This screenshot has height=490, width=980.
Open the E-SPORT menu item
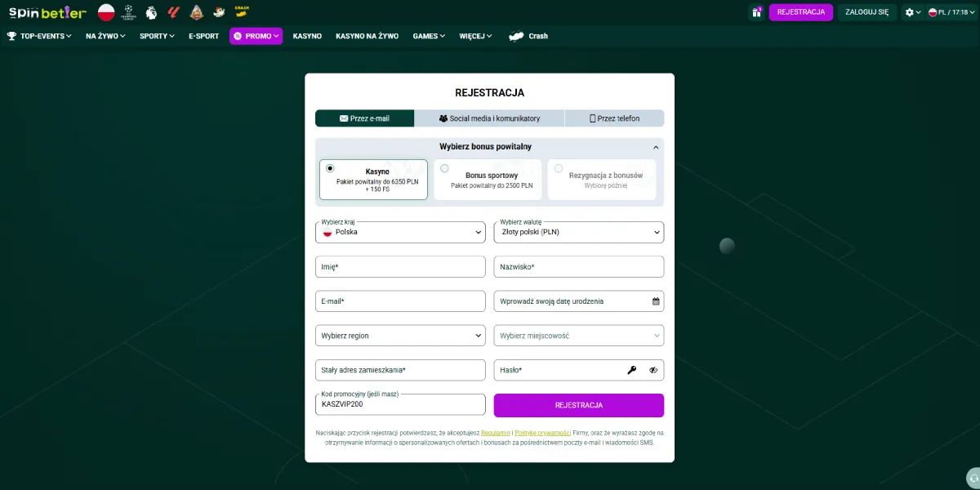point(203,36)
